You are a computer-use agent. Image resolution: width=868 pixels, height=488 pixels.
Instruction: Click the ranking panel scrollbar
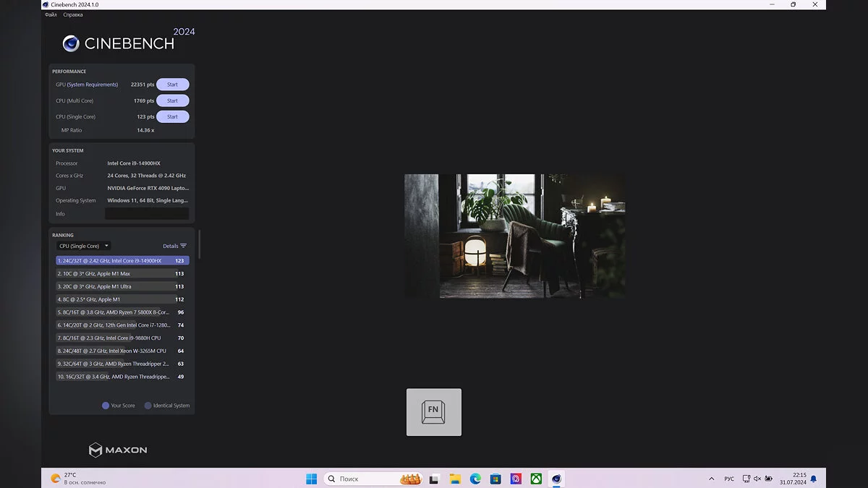click(199, 244)
